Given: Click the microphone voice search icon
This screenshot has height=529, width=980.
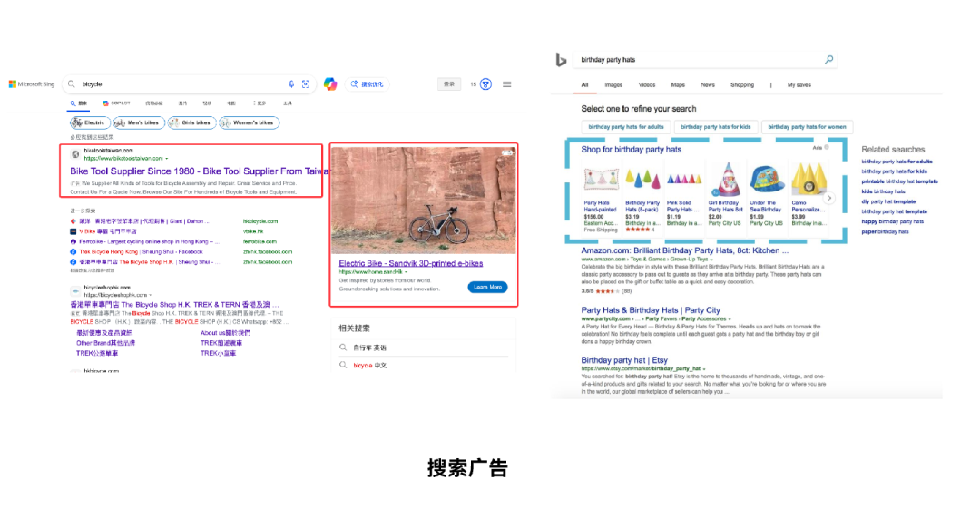Looking at the screenshot, I should coord(291,83).
